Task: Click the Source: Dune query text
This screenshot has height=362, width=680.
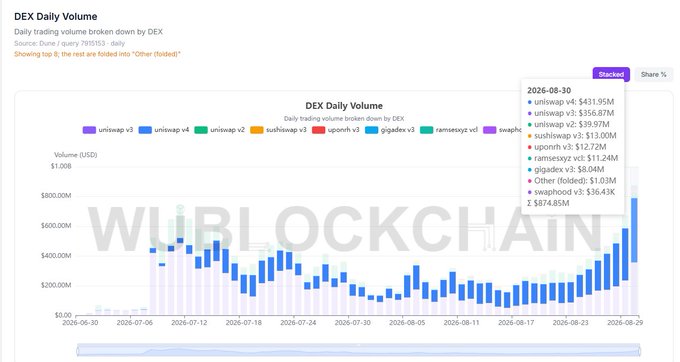Action: point(69,43)
